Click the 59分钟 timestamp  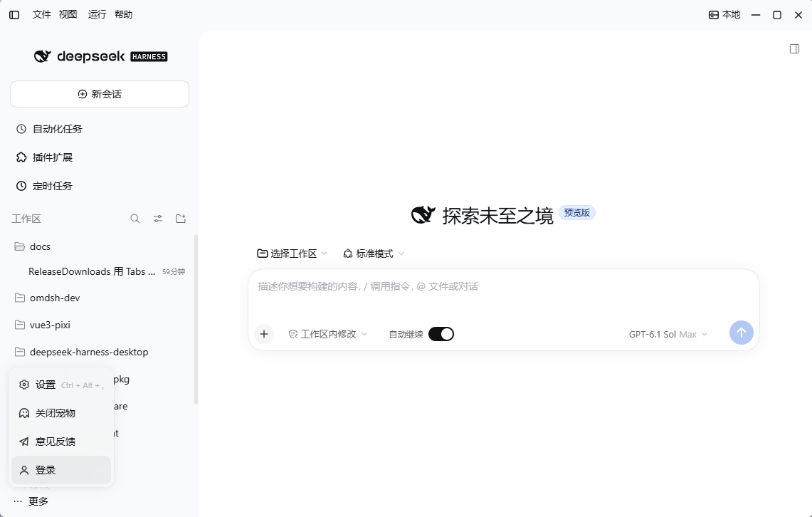click(x=174, y=271)
